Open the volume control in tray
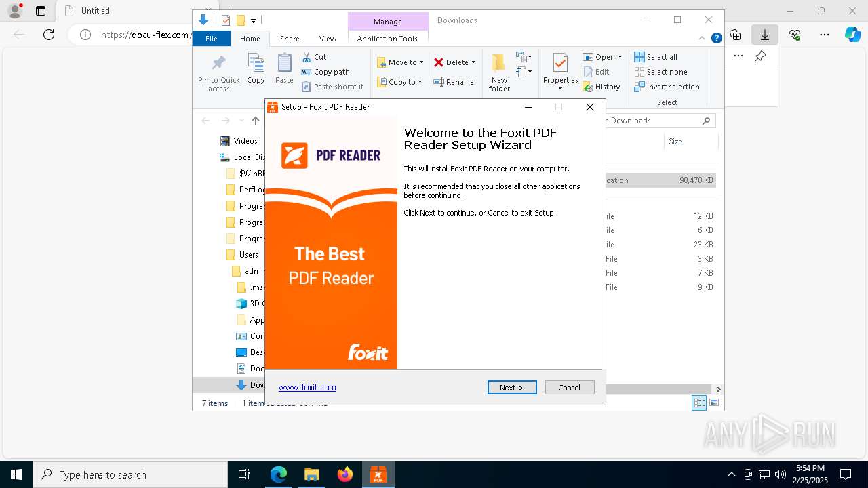The height and width of the screenshot is (488, 868). point(781,474)
